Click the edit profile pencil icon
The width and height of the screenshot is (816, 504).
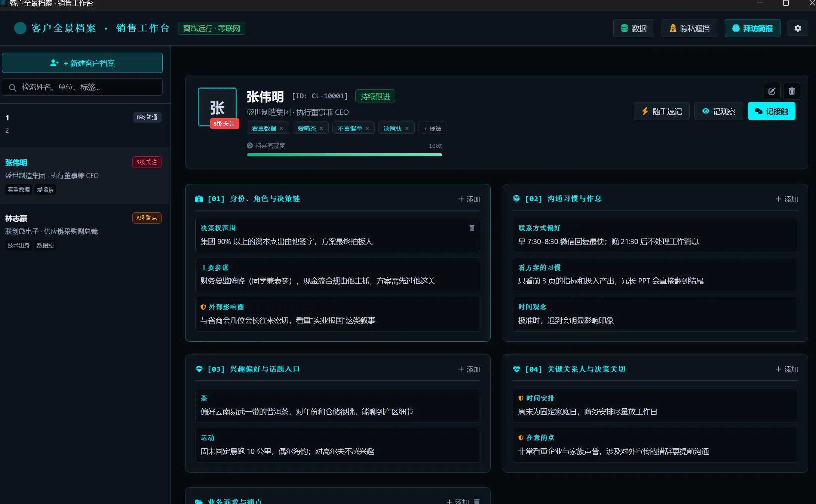click(772, 91)
